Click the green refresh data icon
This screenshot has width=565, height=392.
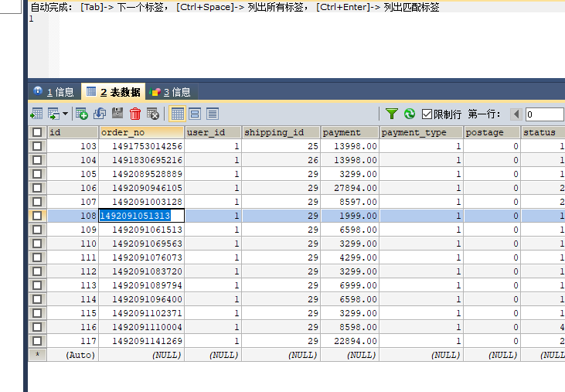click(x=410, y=114)
